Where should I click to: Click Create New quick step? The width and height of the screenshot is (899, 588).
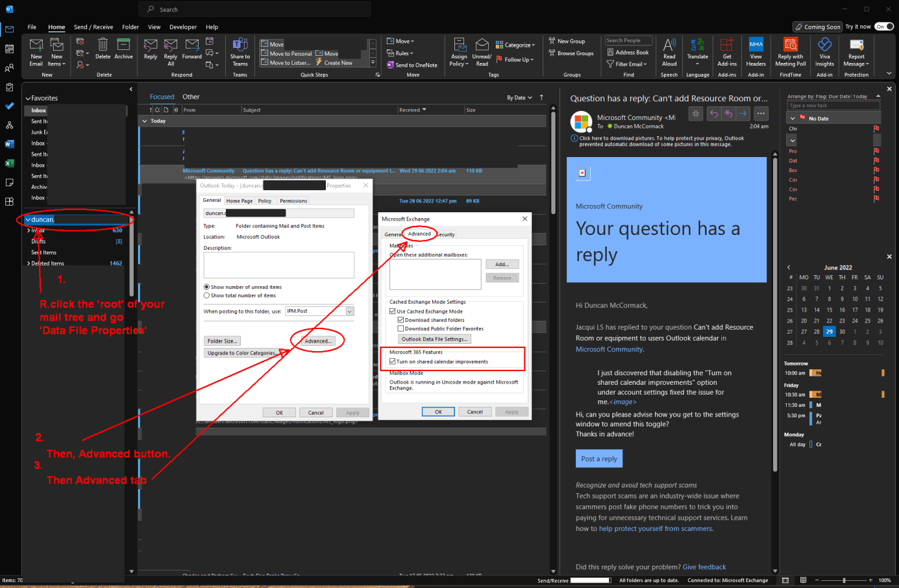pyautogui.click(x=334, y=63)
